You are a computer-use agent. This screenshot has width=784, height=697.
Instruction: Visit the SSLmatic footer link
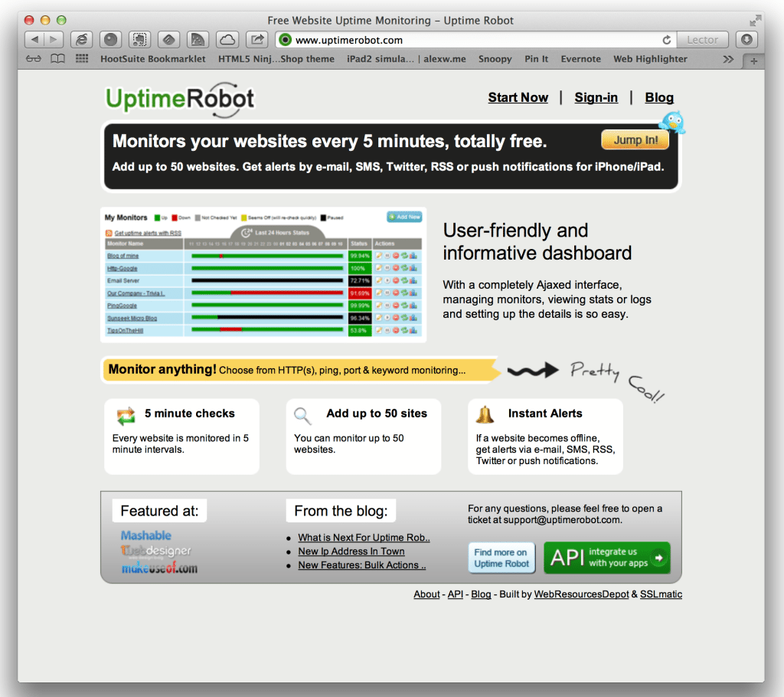pyautogui.click(x=661, y=594)
